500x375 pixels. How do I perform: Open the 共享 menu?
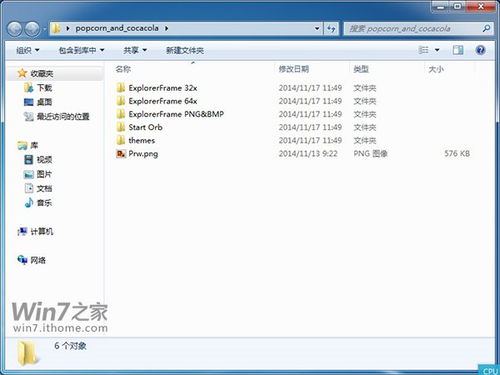pyautogui.click(x=135, y=50)
